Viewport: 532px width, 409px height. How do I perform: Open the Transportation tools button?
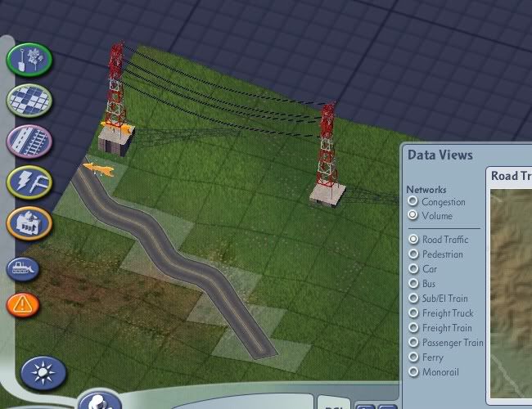29,142
